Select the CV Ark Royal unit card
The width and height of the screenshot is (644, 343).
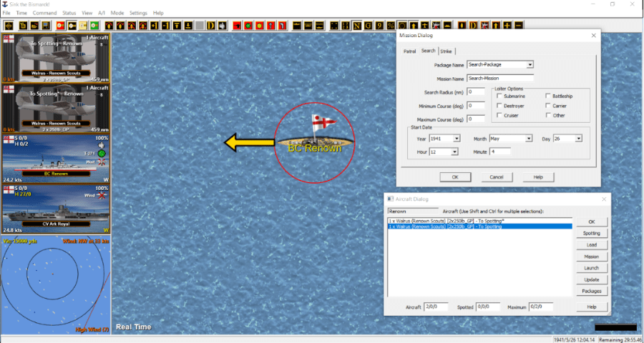click(56, 209)
